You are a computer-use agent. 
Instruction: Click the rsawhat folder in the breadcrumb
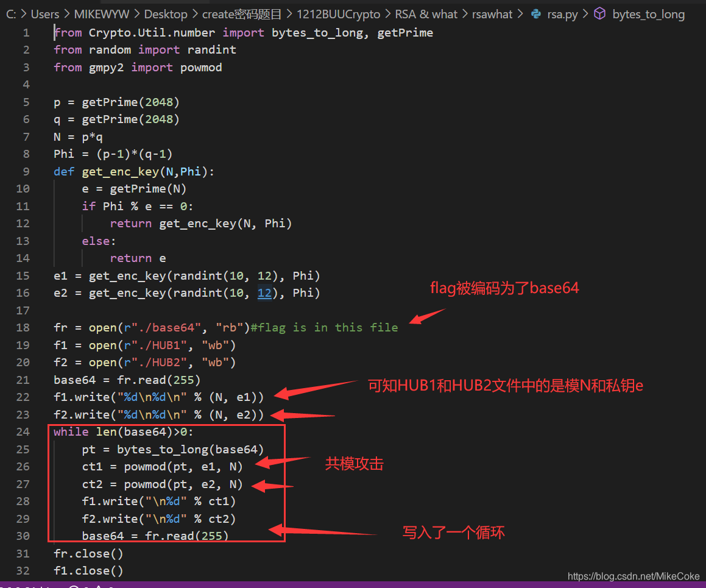coord(492,14)
